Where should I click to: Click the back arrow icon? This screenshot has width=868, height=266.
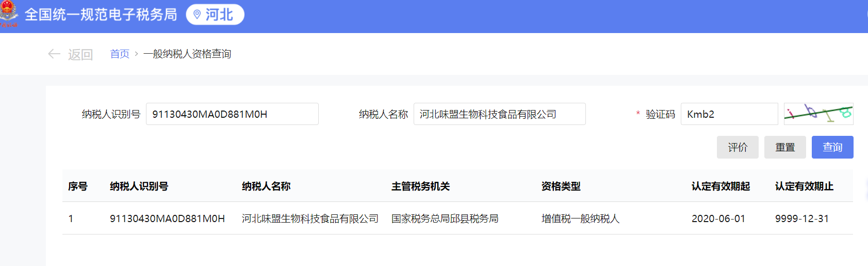pos(54,54)
